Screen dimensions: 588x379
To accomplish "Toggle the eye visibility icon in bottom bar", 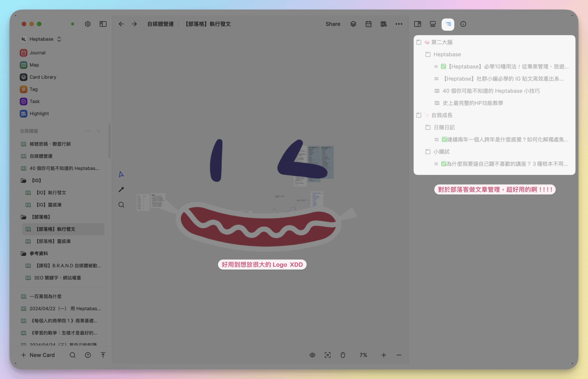I will coord(312,355).
